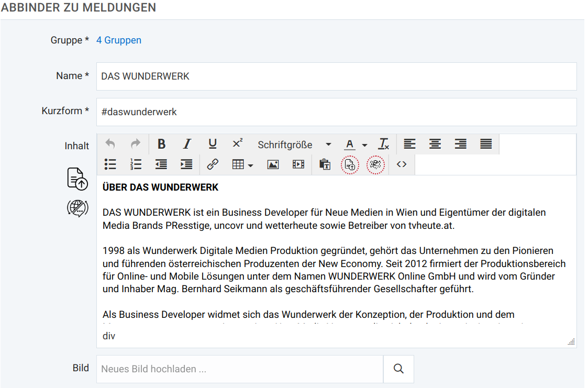This screenshot has height=388, width=588.
Task: Toggle the bulleted list
Action: (110, 164)
